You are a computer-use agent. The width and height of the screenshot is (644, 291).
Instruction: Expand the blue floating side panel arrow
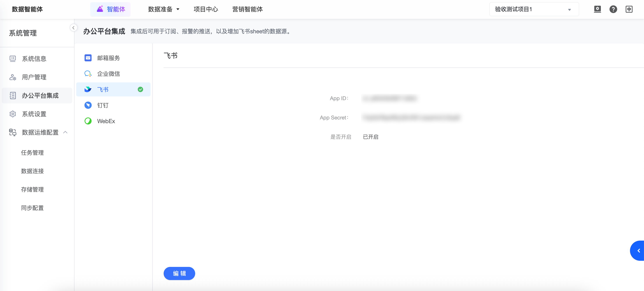(x=638, y=250)
